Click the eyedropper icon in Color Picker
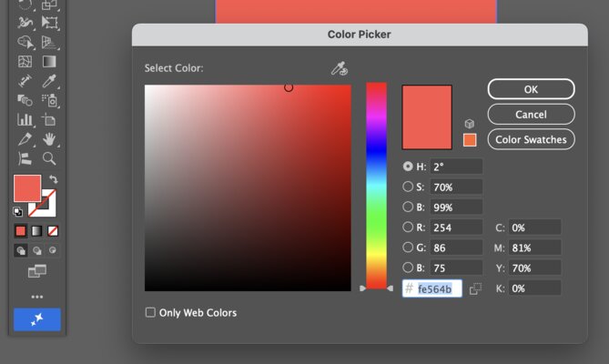Image resolution: width=609 pixels, height=364 pixels. pos(340,68)
